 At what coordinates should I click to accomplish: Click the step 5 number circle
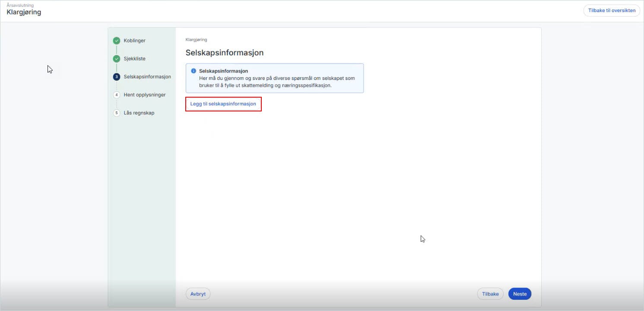point(117,113)
